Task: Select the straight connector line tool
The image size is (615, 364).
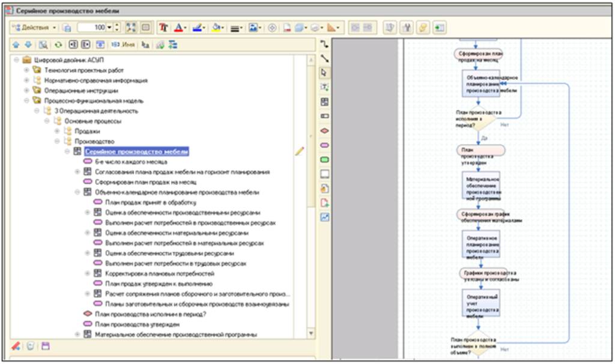Action: point(325,58)
